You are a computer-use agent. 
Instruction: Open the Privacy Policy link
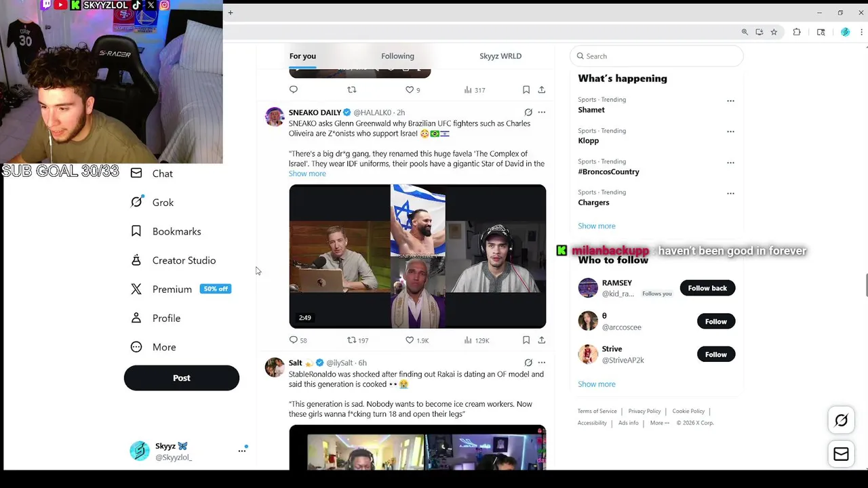tap(644, 411)
